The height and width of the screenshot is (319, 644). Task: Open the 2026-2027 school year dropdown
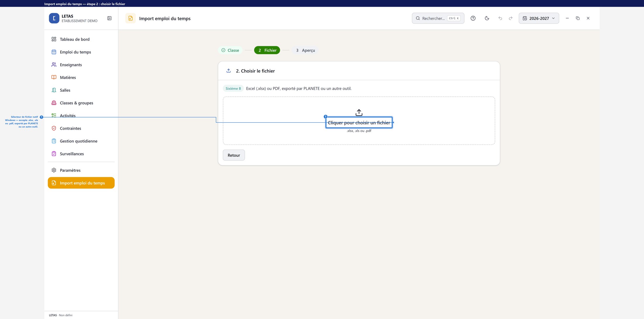click(539, 18)
